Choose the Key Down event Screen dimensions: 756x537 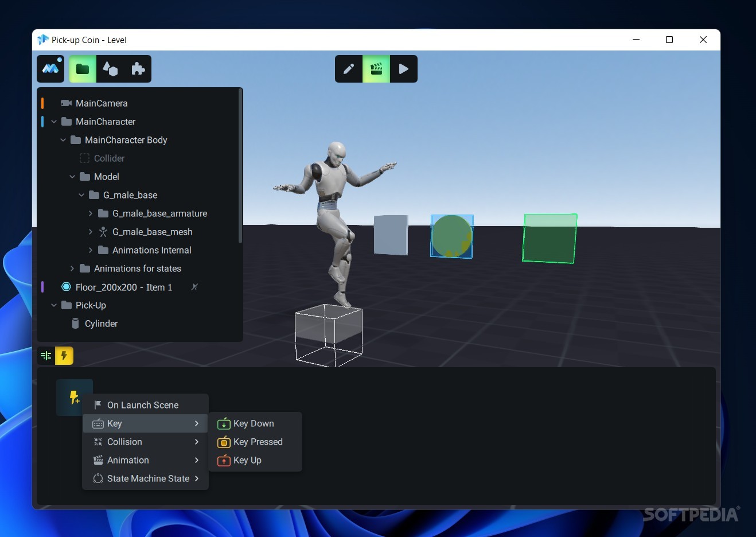(x=255, y=423)
